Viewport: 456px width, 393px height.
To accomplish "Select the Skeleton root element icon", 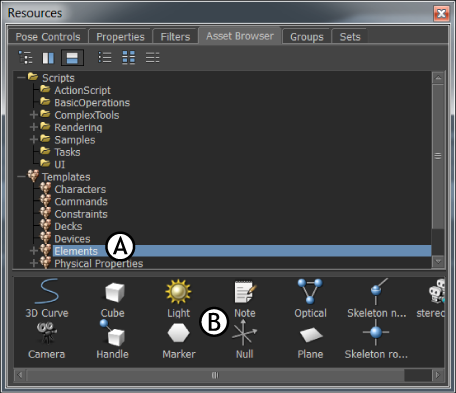I will 376,332.
